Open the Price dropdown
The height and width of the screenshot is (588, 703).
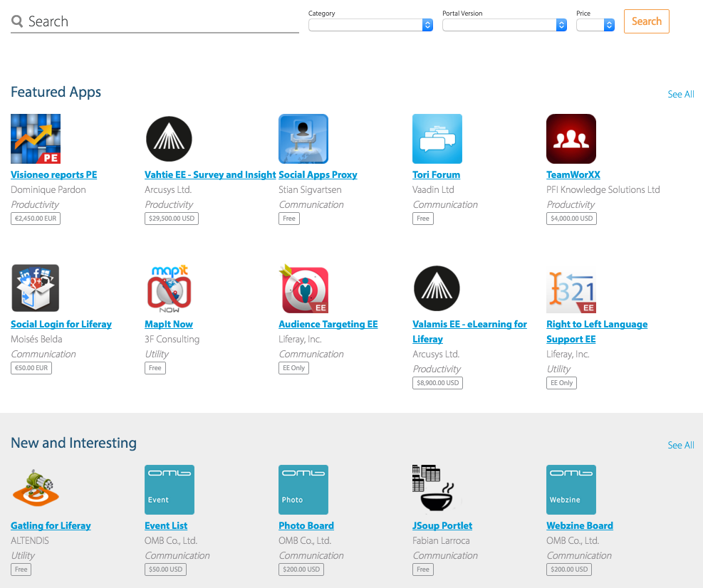(595, 25)
